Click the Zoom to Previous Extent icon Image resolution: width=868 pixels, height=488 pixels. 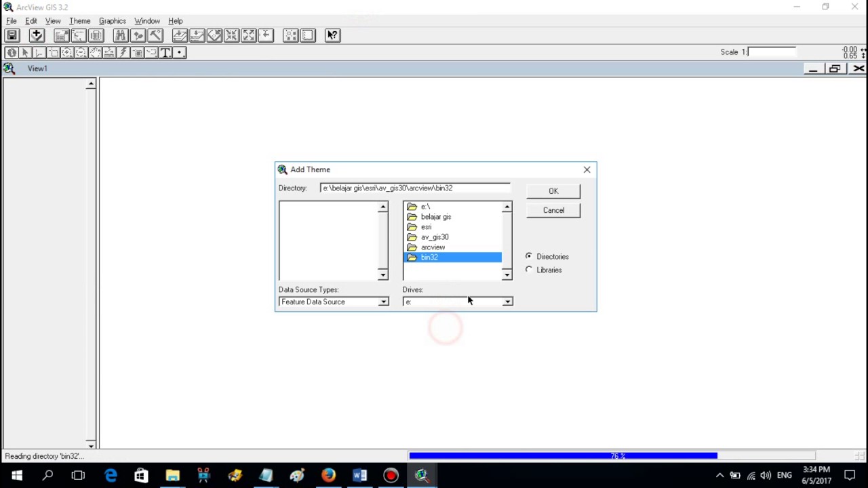(265, 35)
